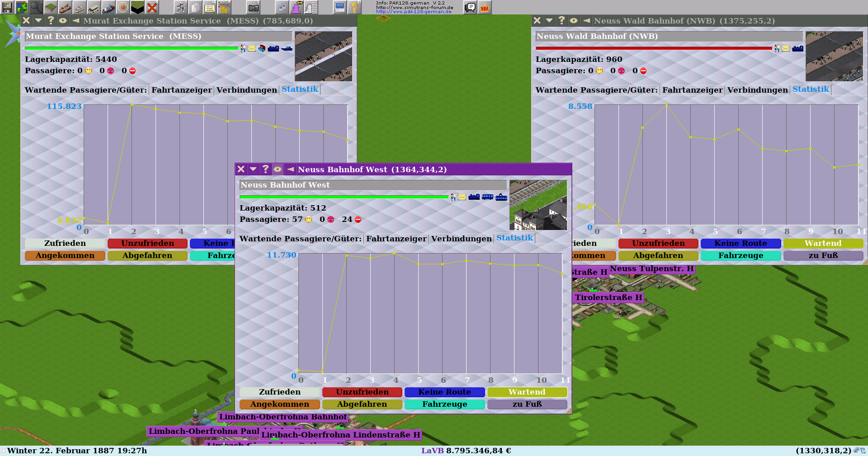The width and height of the screenshot is (868, 456).
Task: Open the ship construction tools
Action: 108,7
